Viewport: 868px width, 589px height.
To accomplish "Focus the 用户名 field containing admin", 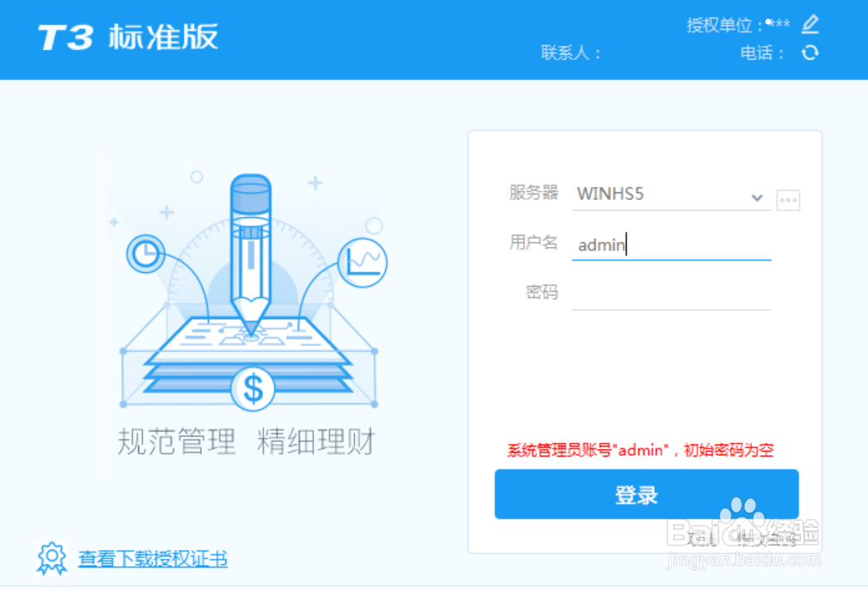I will pyautogui.click(x=671, y=245).
